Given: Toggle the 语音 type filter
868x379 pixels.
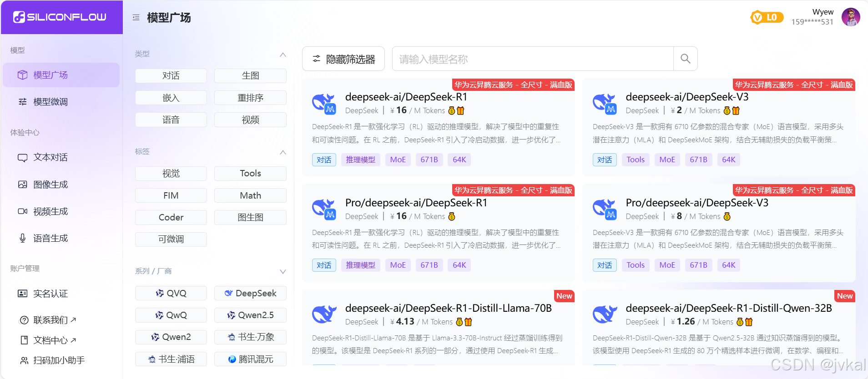Looking at the screenshot, I should [x=171, y=120].
